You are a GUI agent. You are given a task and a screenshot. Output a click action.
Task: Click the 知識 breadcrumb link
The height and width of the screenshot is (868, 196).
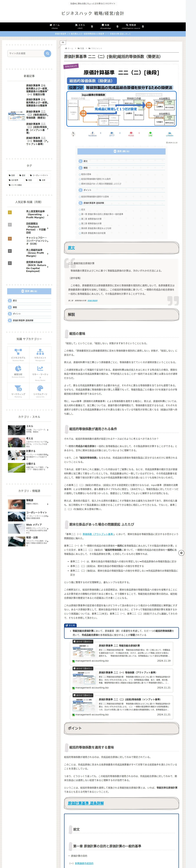tap(82, 48)
